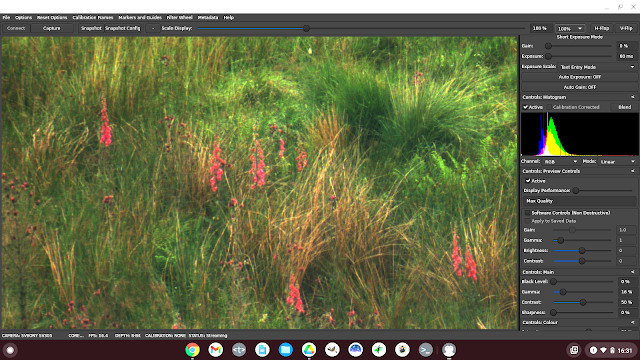The width and height of the screenshot is (640, 360).
Task: Collapse the Controls: Main section
Action: pos(633,272)
